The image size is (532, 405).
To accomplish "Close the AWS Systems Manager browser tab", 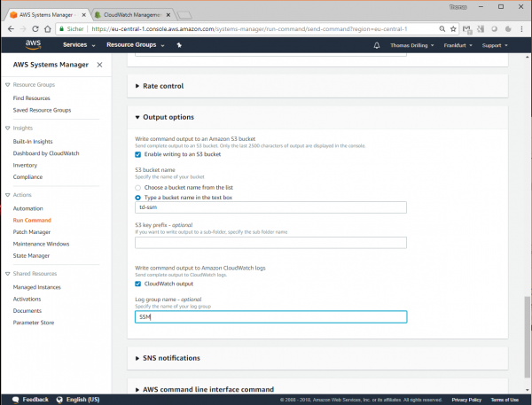I will [x=84, y=15].
